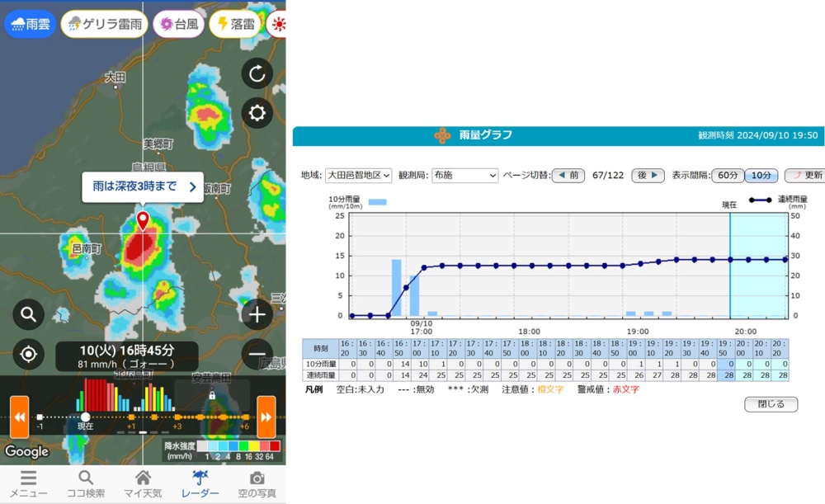Switch to the 台風 typhoon layer chip
This screenshot has width=825, height=504.
(x=179, y=24)
